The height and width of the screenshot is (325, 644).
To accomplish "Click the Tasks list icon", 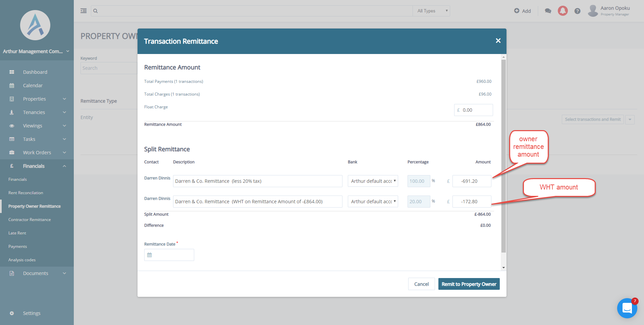I will pyautogui.click(x=12, y=139).
